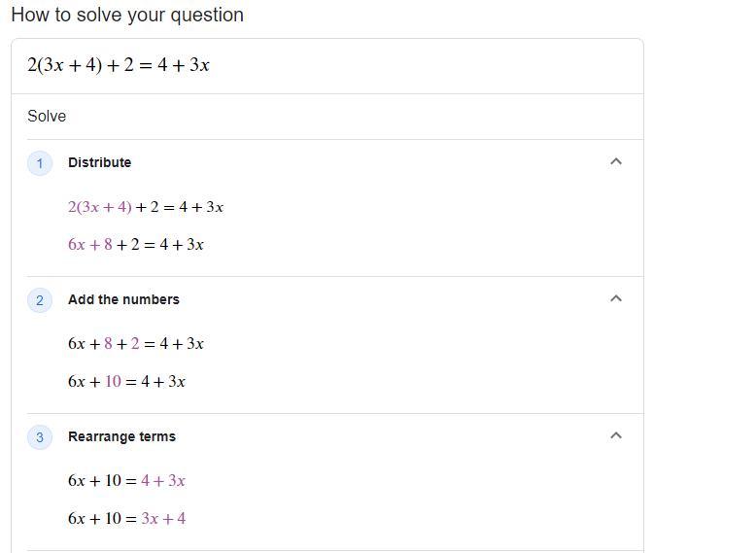Image resolution: width=756 pixels, height=553 pixels.
Task: Click purple 8 + 2 under Add the numbers
Action: click(121, 344)
